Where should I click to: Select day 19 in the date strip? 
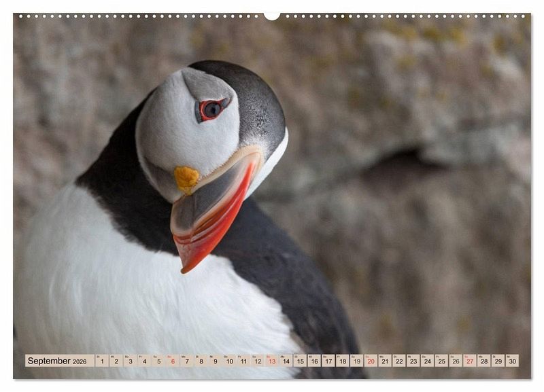(x=357, y=361)
